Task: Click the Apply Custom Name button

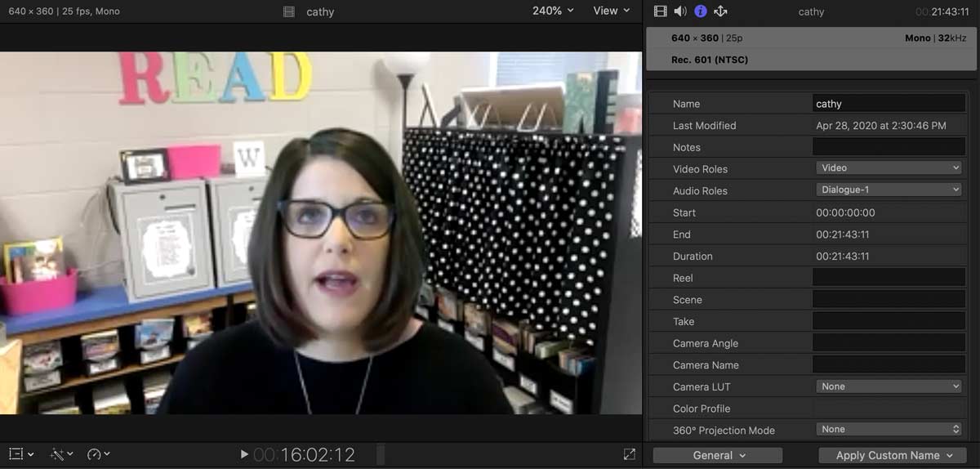Action: tap(893, 455)
